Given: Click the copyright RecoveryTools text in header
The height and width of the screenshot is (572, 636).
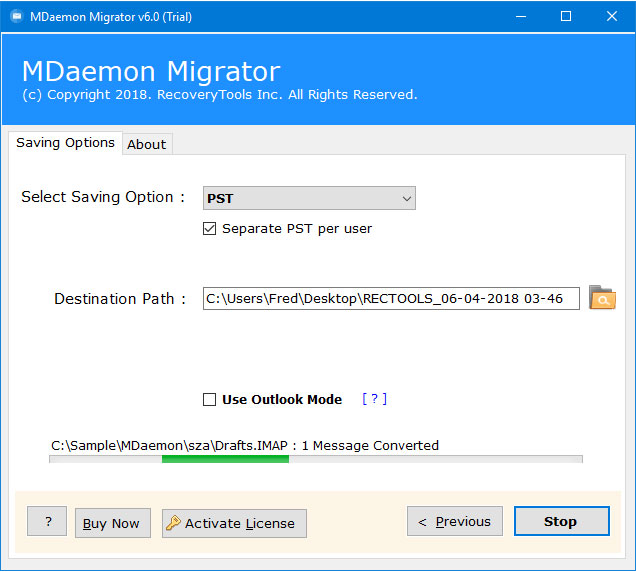Looking at the screenshot, I should (x=219, y=95).
